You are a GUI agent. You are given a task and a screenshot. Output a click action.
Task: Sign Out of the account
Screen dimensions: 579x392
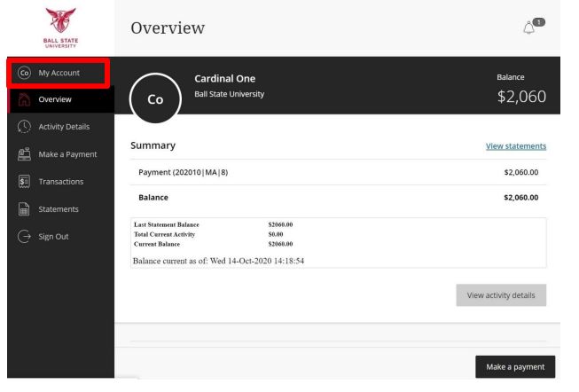pos(61,237)
